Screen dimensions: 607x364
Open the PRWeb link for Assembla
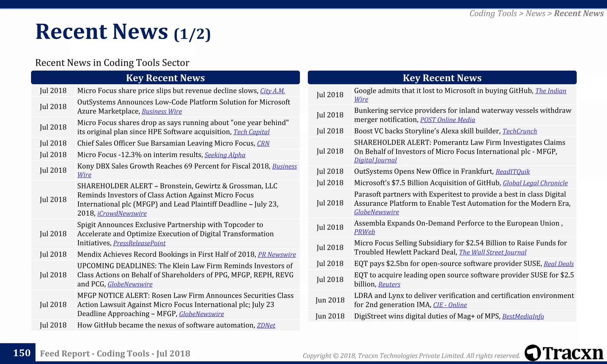tap(365, 232)
